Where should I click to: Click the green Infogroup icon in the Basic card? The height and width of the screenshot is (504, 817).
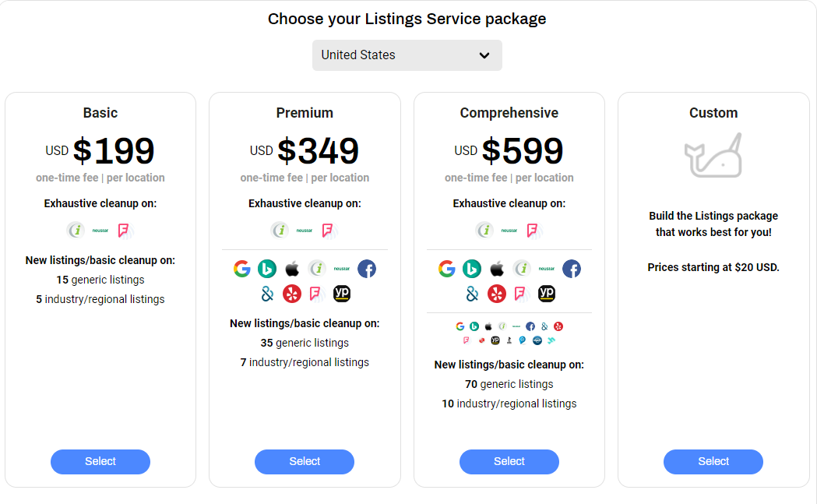(x=76, y=231)
